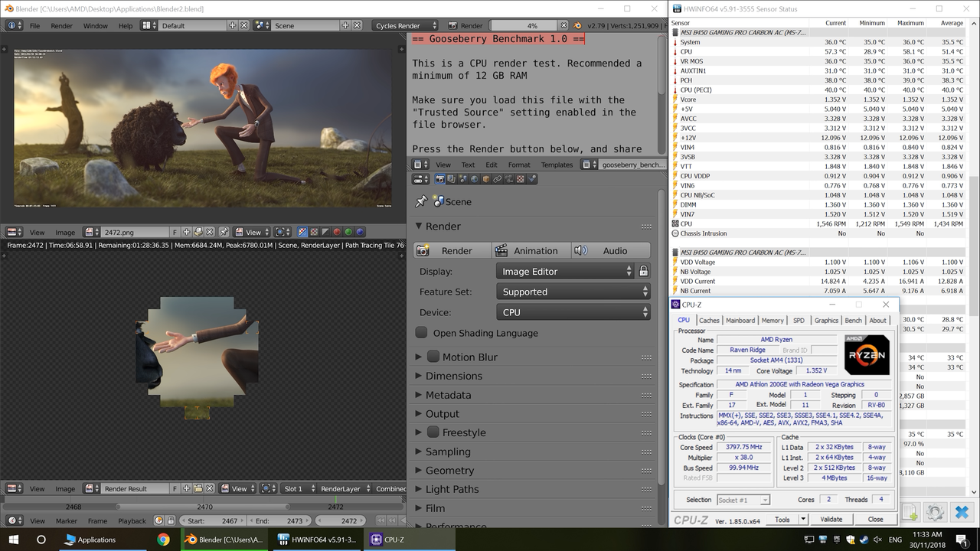Toggle the pin icon beside Scene
Image resolution: width=980 pixels, height=551 pixels.
point(421,201)
